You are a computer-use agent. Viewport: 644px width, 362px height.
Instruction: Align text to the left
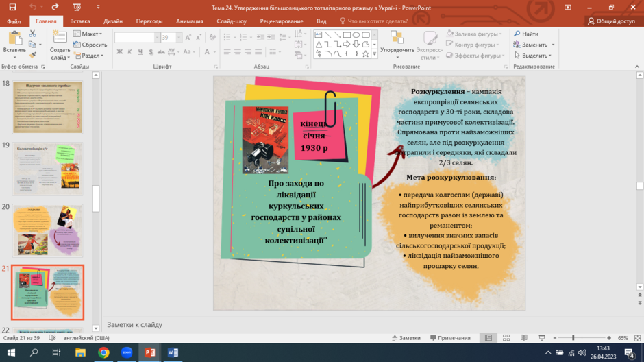(x=227, y=52)
